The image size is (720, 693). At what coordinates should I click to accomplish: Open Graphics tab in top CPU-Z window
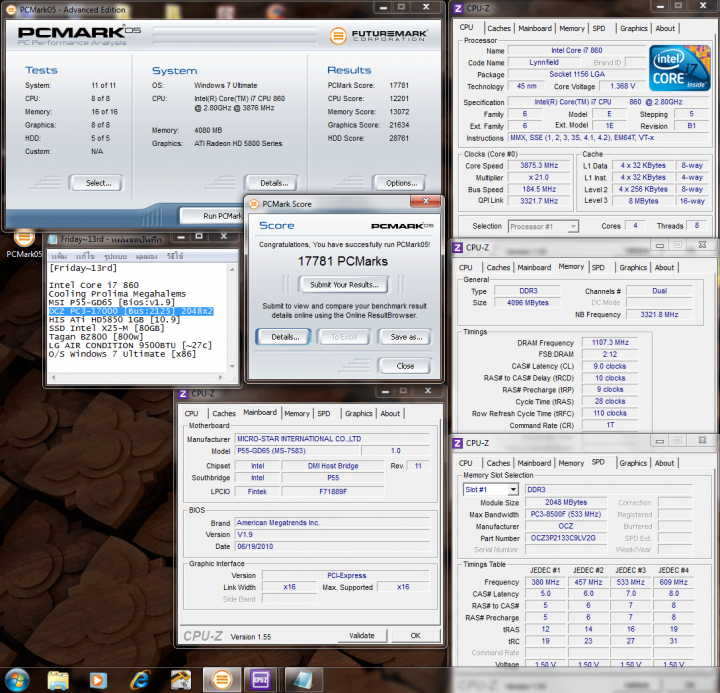[634, 28]
